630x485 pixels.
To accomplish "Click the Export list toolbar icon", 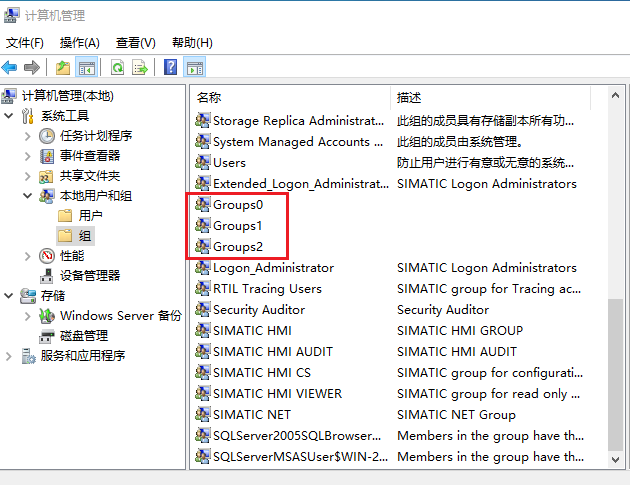I will click(x=140, y=68).
